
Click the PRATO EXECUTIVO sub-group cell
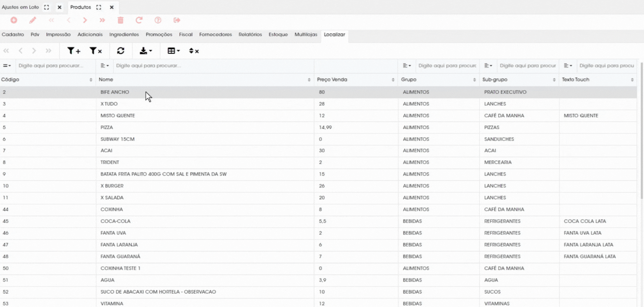pyautogui.click(x=505, y=92)
